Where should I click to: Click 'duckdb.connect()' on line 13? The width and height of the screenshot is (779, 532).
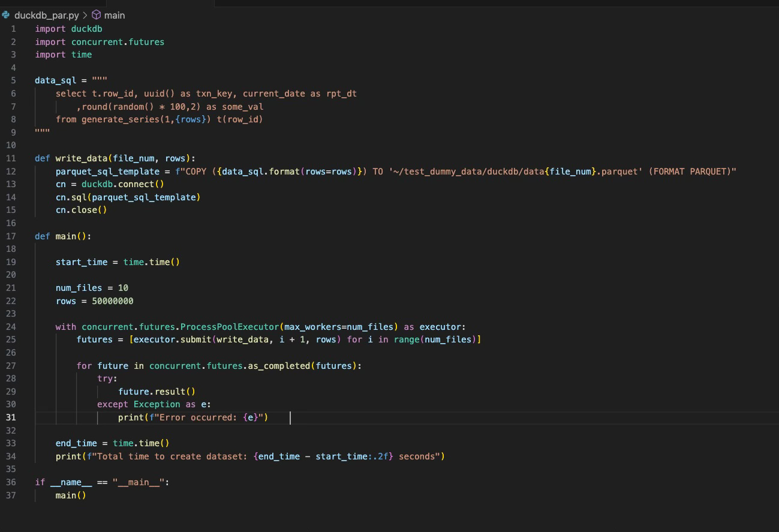(x=123, y=184)
